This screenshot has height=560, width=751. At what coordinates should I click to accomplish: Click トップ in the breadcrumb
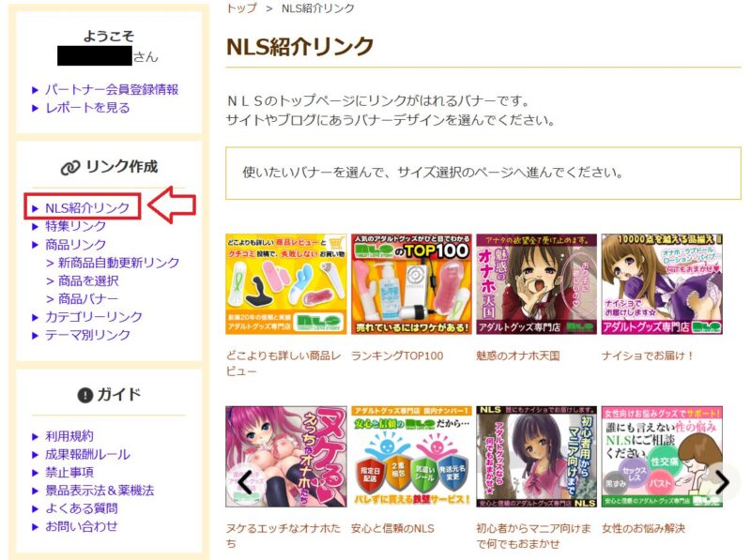click(241, 8)
